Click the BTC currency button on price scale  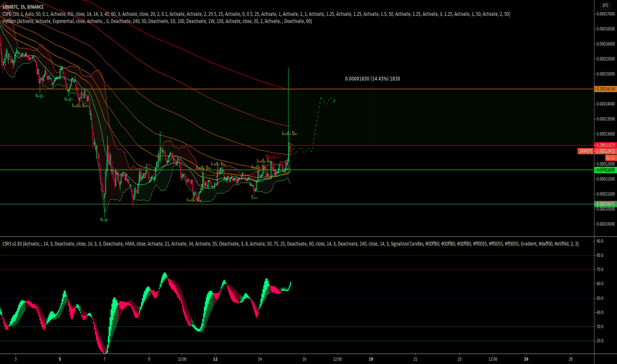pos(605,5)
